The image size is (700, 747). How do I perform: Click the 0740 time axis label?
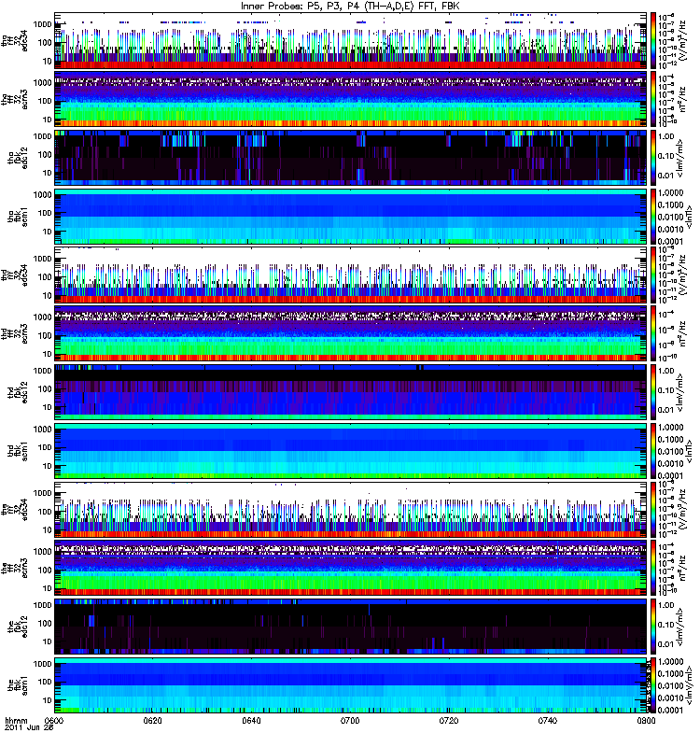point(547,720)
